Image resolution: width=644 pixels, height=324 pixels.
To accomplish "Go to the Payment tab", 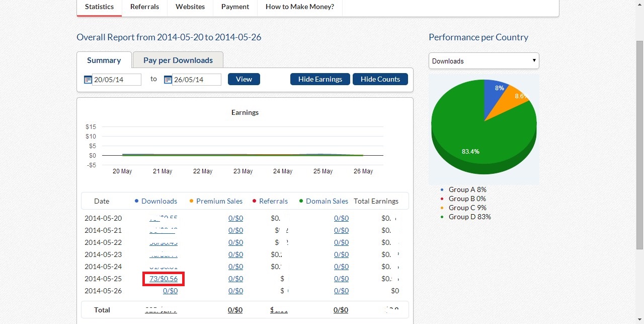I will pyautogui.click(x=235, y=7).
